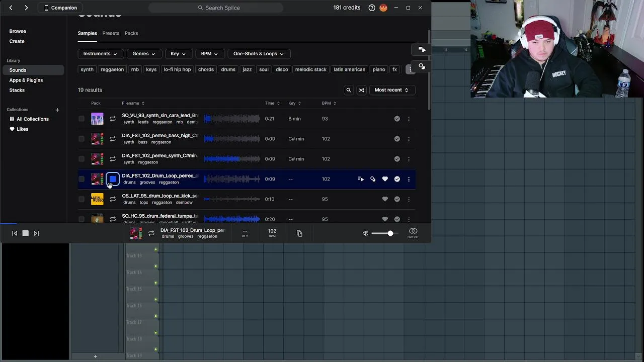View the 181 credits balance

click(x=347, y=8)
